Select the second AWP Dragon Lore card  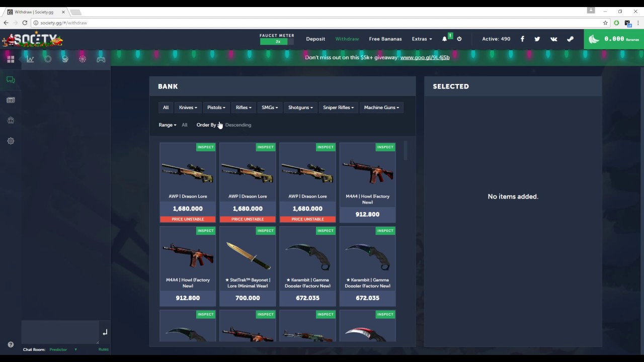(248, 183)
